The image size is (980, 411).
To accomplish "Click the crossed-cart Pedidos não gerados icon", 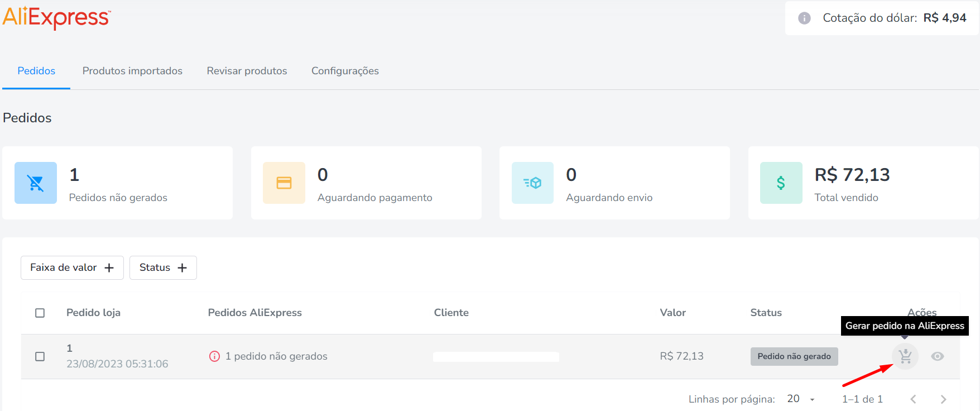I will tap(36, 183).
